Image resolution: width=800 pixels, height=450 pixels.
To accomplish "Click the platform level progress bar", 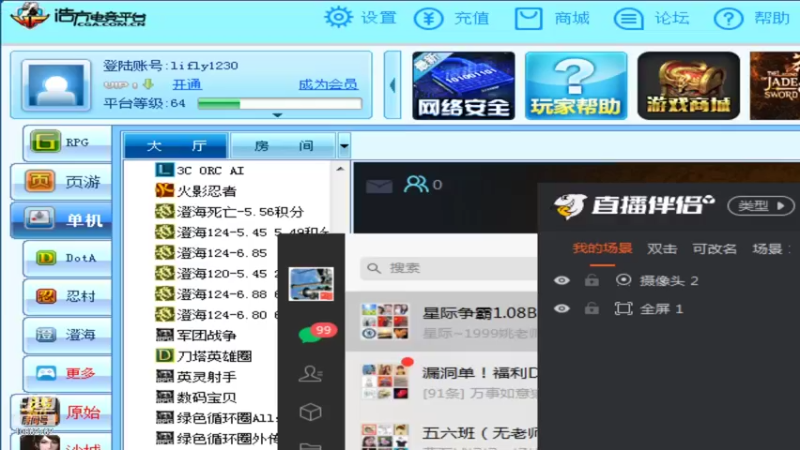I will tap(280, 104).
